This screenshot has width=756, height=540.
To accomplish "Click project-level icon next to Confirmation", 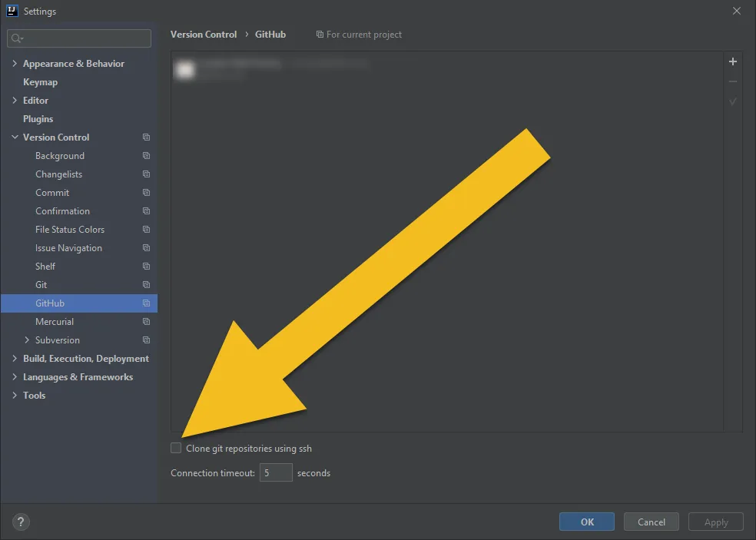I will point(146,211).
